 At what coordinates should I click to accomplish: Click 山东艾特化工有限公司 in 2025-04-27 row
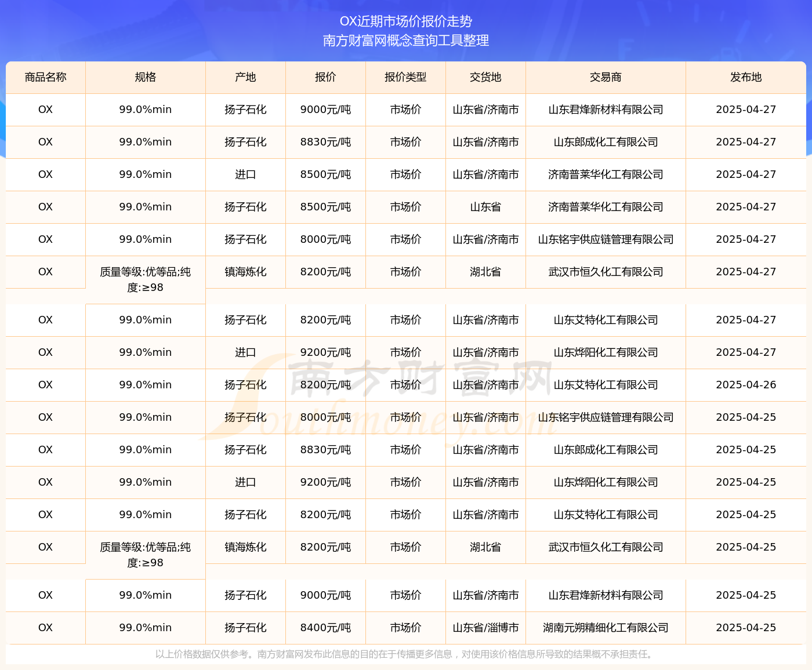[606, 320]
